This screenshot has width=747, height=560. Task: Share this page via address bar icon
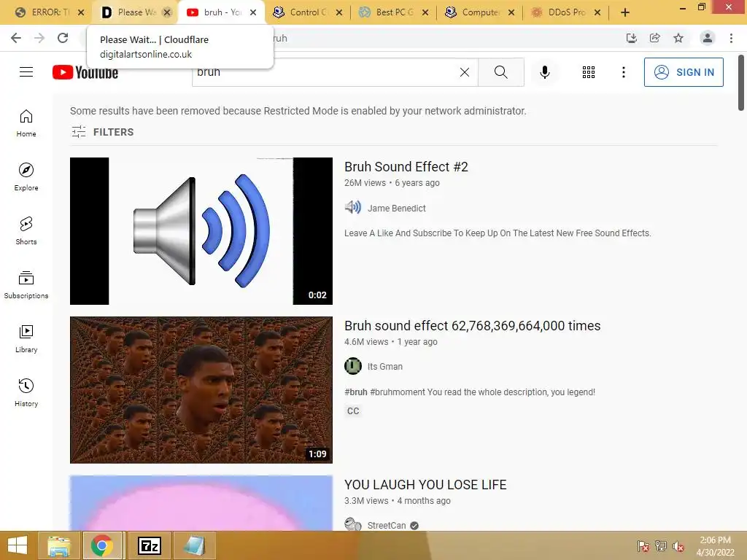click(x=655, y=38)
